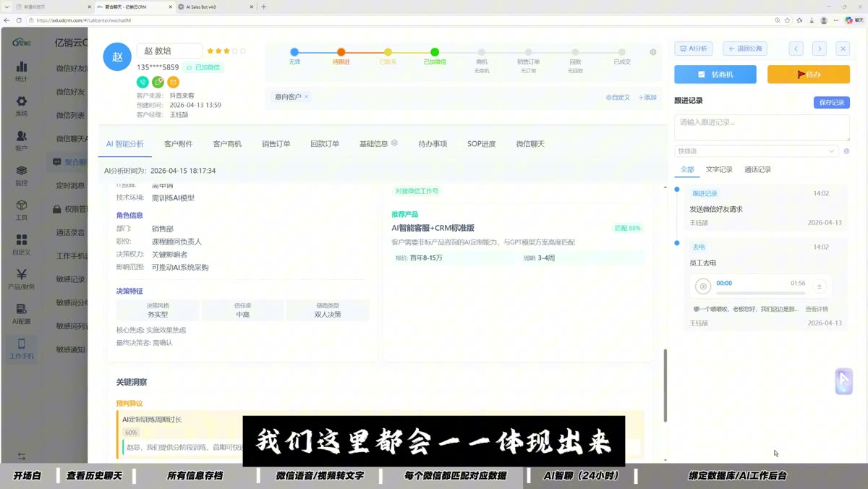Collapse sidebar using the bottom swap-arrows icon
This screenshot has width=868, height=489.
(21, 456)
